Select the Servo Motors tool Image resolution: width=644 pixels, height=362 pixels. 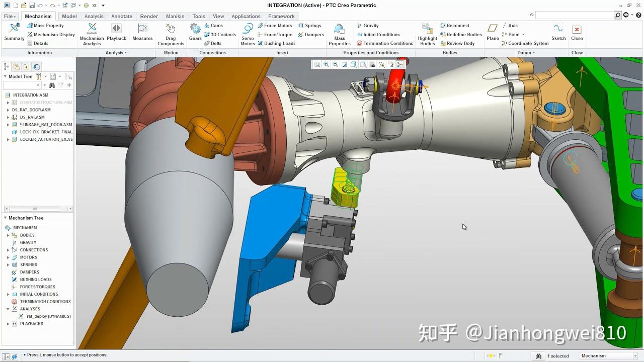pos(248,34)
